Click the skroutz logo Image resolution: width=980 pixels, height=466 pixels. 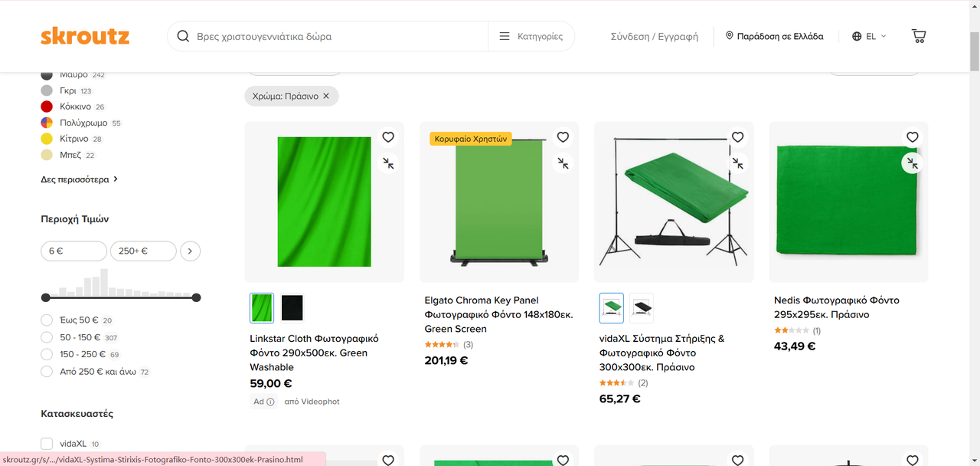pyautogui.click(x=85, y=36)
